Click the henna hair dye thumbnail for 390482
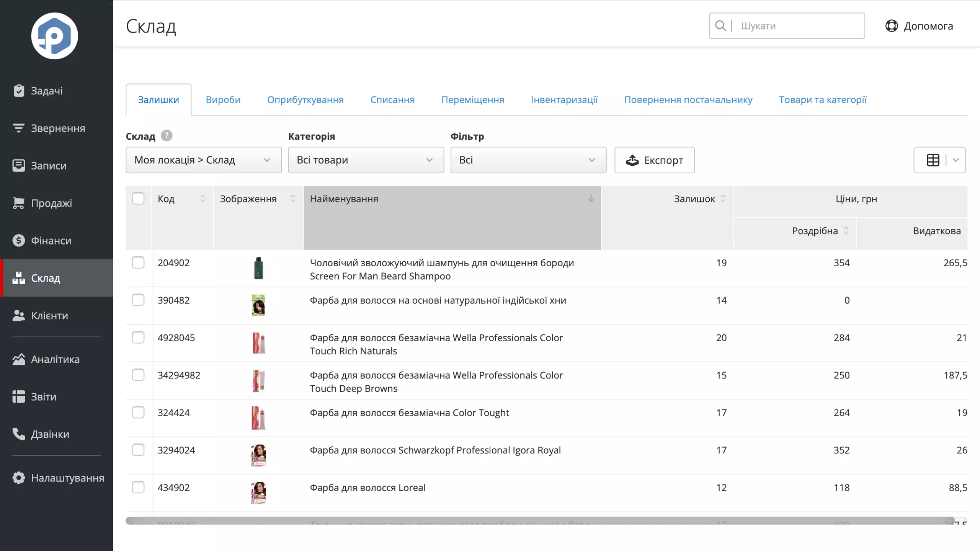The width and height of the screenshot is (980, 551). tap(258, 305)
